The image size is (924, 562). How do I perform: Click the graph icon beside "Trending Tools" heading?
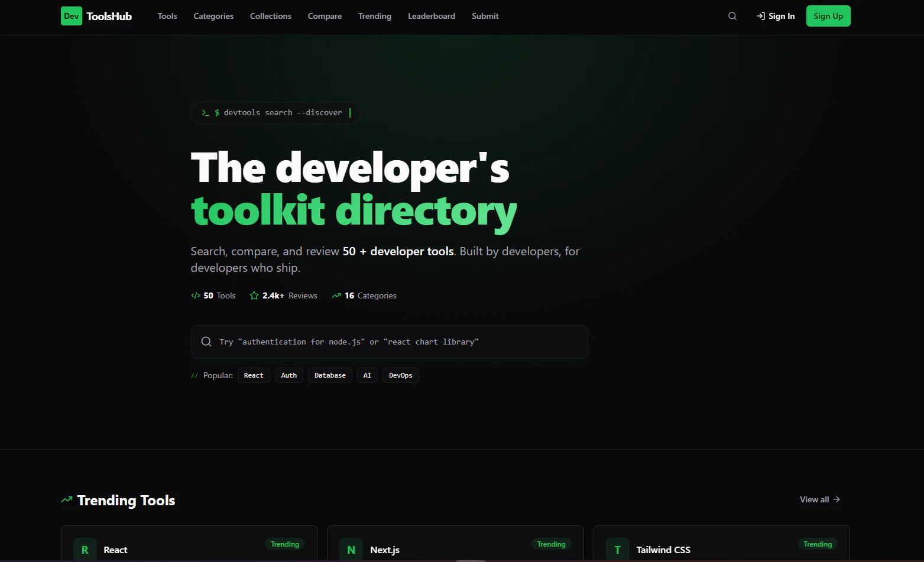coord(66,499)
